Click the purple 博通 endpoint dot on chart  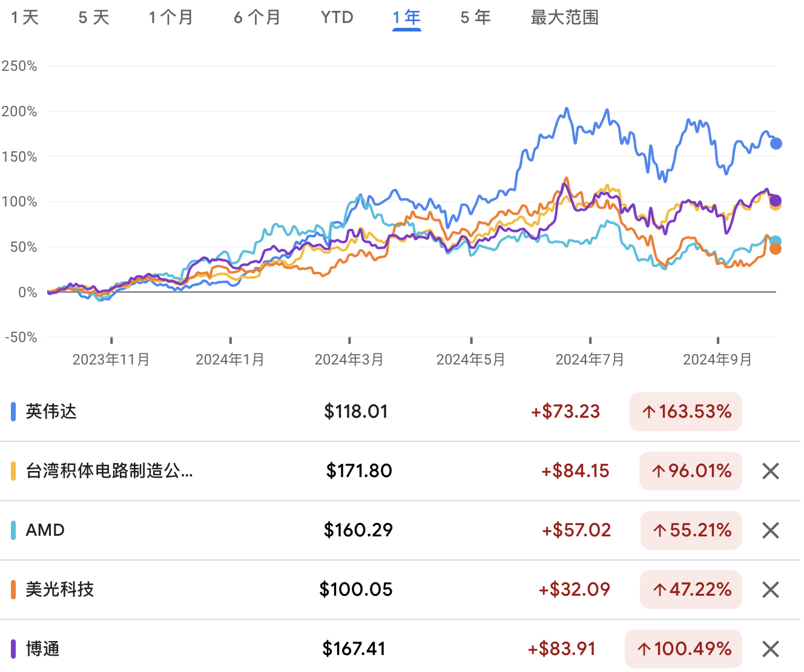[x=775, y=200]
